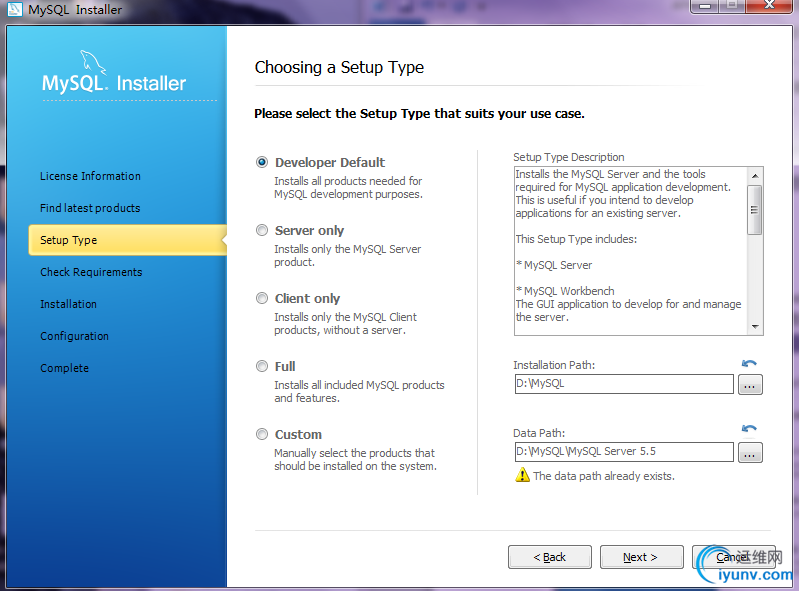Open the Installation step in sidebar
This screenshot has width=799, height=591.
(68, 304)
